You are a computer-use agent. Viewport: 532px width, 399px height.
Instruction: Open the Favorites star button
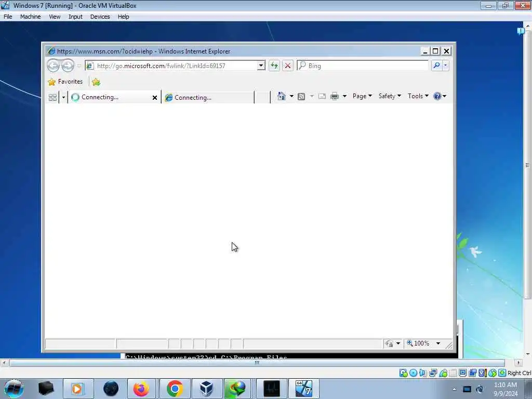(65, 82)
